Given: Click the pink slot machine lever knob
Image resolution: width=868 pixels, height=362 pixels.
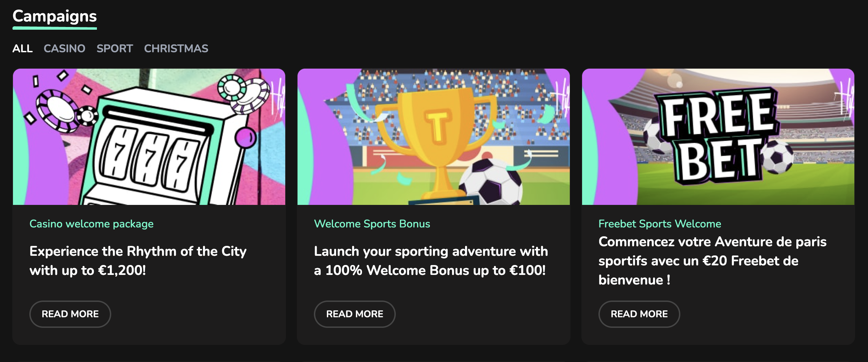Looking at the screenshot, I should 245,138.
